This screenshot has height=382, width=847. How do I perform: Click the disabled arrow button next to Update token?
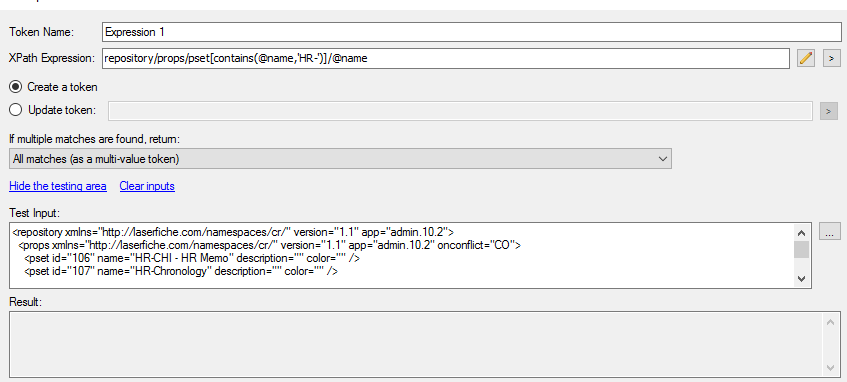[829, 111]
